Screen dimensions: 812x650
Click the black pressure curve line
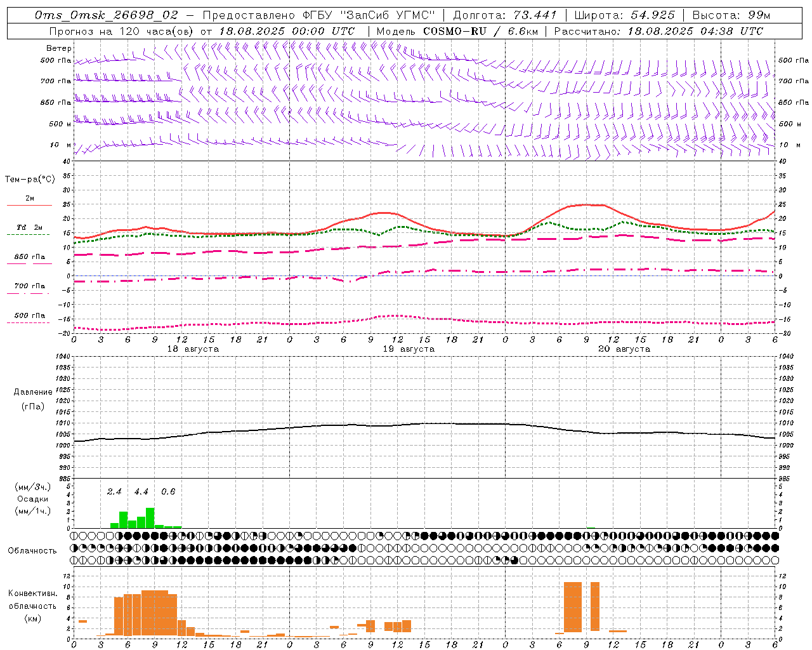tap(425, 423)
